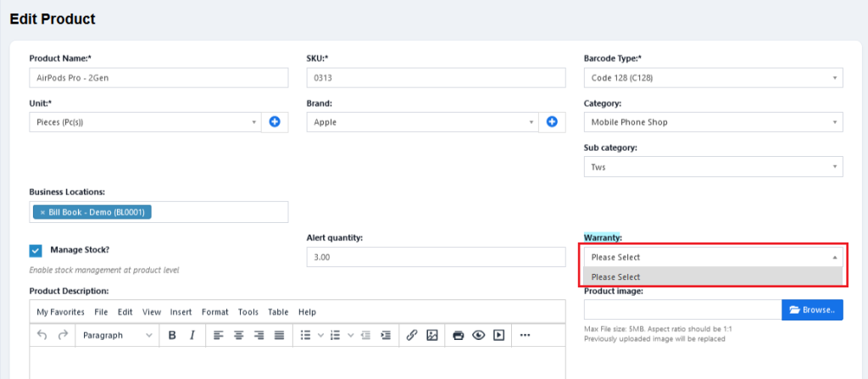
Task: Open the Paragraph style dropdown
Action: coord(118,335)
